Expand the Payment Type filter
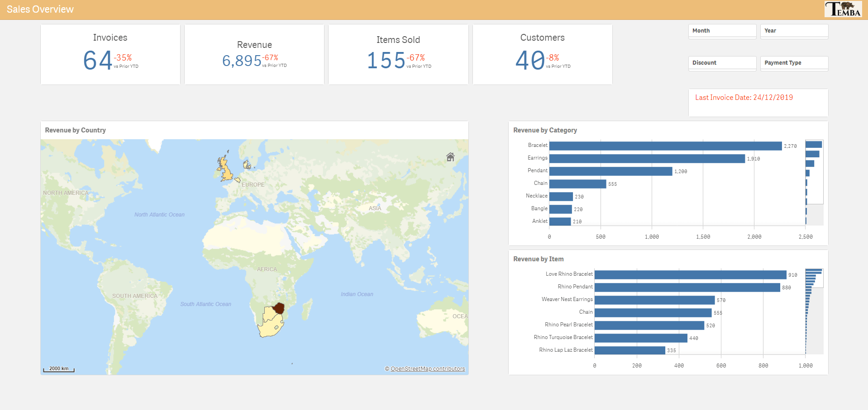Viewport: 868px width, 410px height. click(x=794, y=63)
